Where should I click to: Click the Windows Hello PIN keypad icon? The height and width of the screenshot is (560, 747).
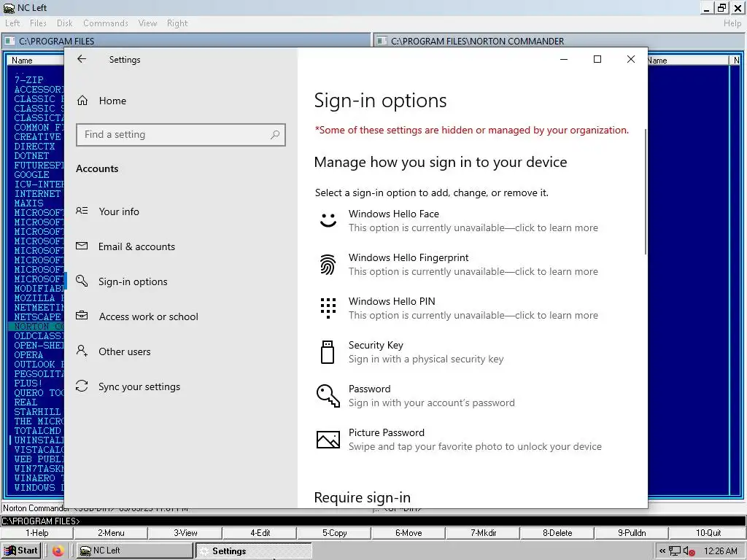328,308
